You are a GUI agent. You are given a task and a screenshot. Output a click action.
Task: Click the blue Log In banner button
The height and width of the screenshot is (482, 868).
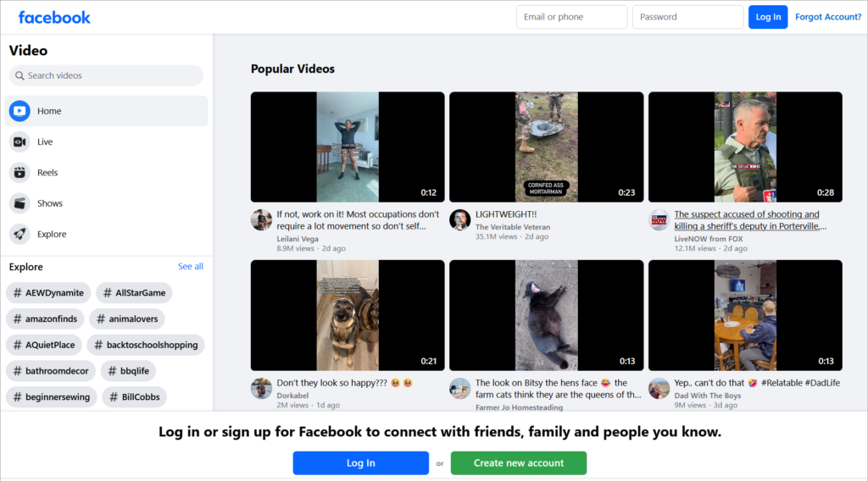pos(361,463)
